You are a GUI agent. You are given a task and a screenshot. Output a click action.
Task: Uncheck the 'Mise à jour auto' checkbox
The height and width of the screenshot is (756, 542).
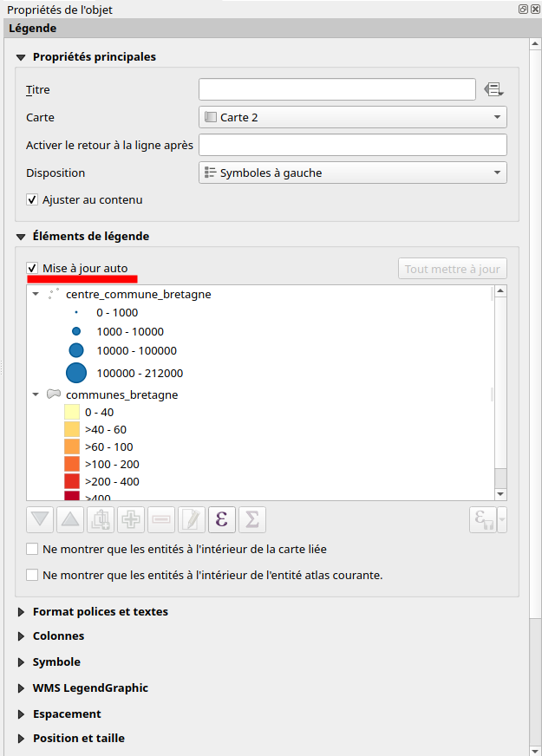pos(33,269)
